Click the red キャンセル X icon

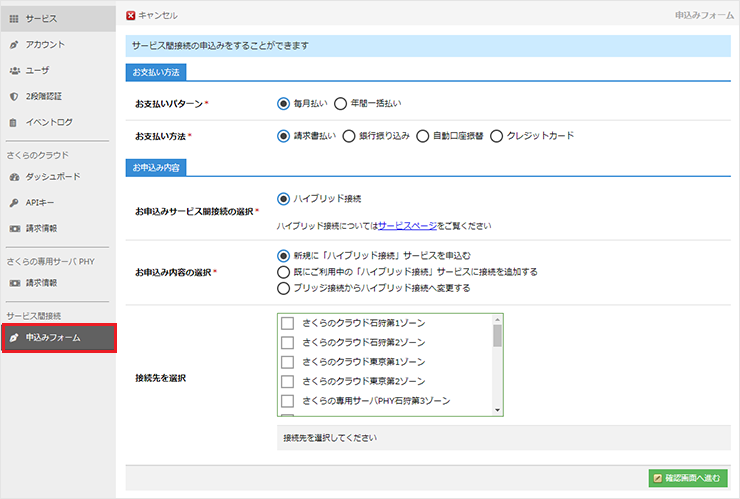(132, 16)
